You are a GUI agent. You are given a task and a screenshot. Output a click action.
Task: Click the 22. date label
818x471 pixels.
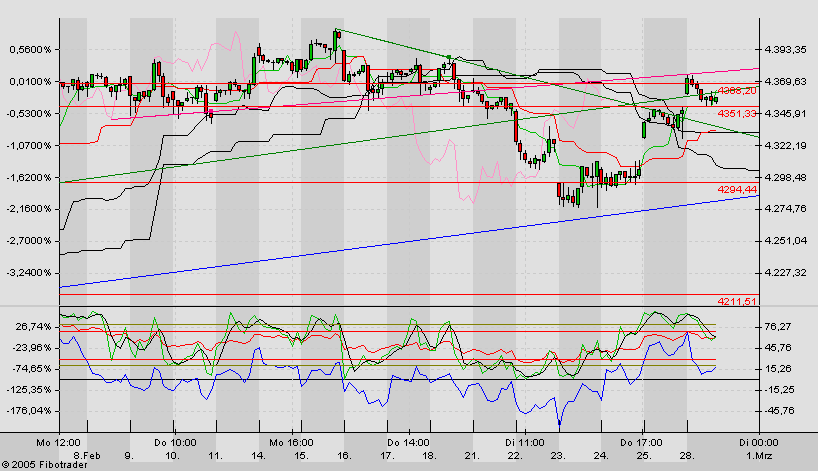click(515, 455)
